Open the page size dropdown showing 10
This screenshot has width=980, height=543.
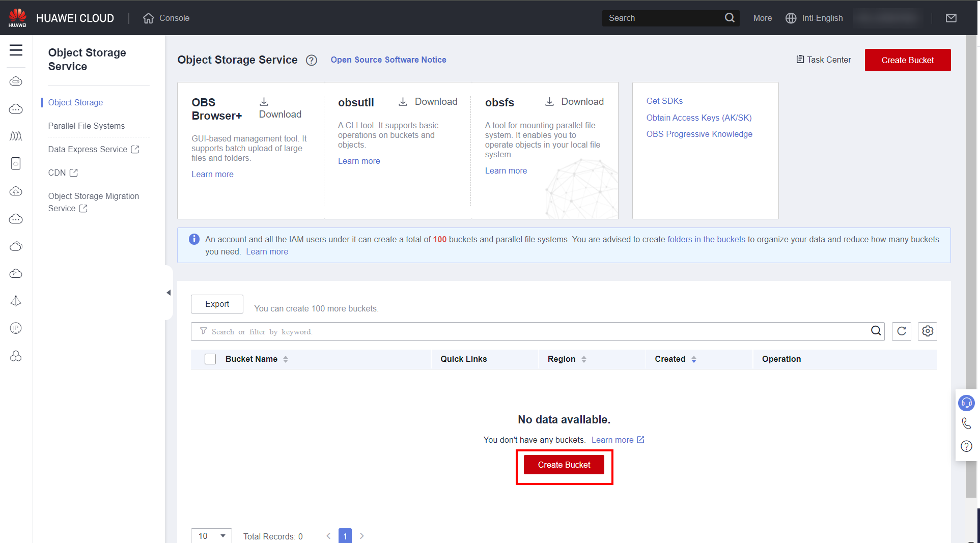(211, 536)
